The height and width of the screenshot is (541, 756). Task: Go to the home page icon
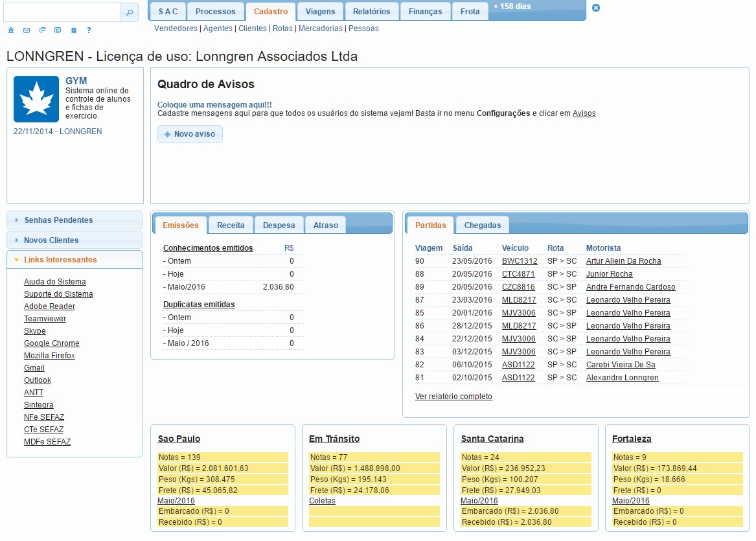[11, 30]
